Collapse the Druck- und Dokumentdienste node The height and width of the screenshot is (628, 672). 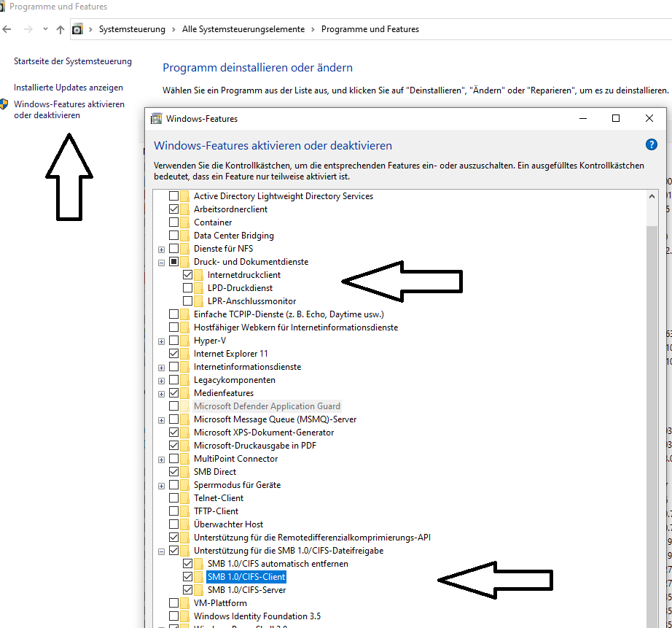tap(161, 263)
